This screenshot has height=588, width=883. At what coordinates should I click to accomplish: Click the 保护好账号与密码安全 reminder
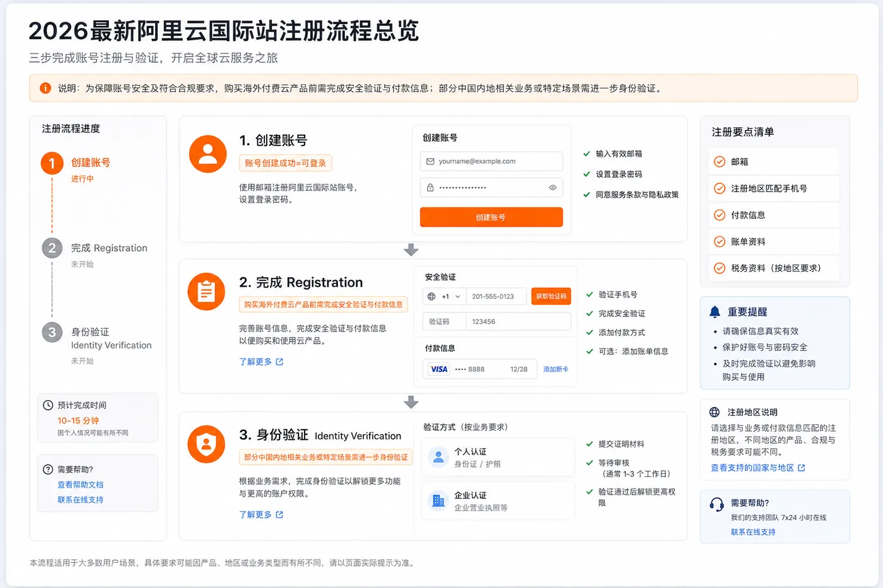[765, 347]
